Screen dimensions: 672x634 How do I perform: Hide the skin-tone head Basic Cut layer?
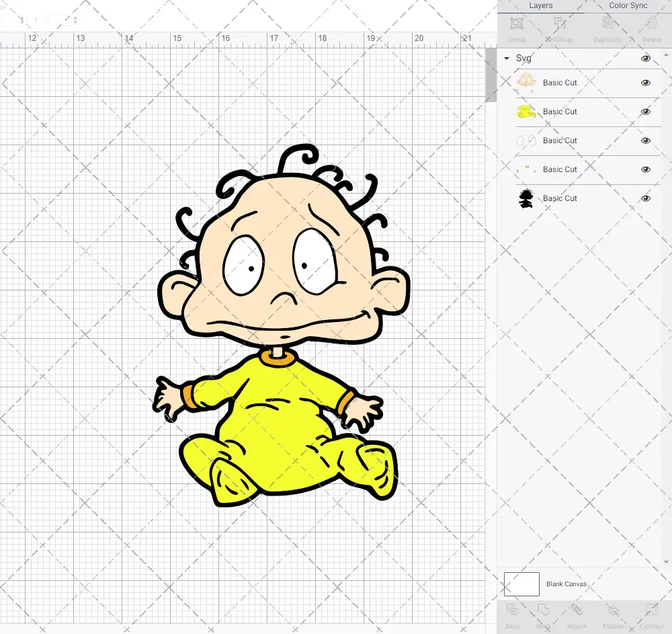click(645, 83)
